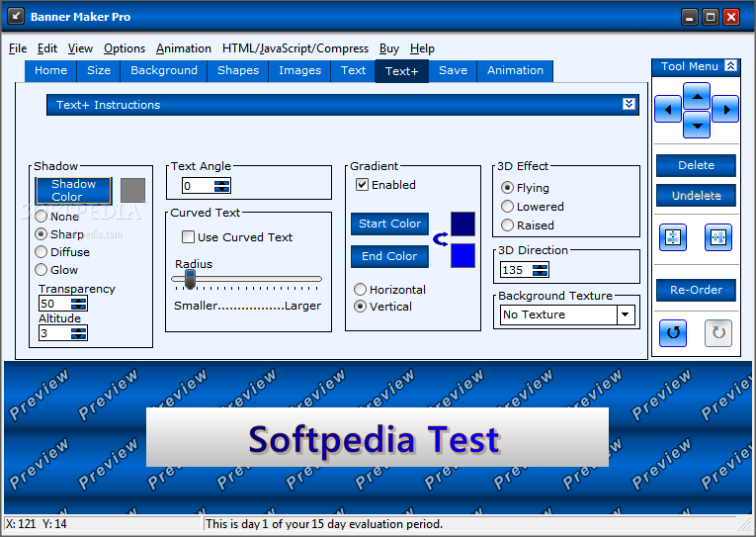Adjust Text Angle spinner arrows
The height and width of the screenshot is (537, 756).
pyautogui.click(x=222, y=186)
